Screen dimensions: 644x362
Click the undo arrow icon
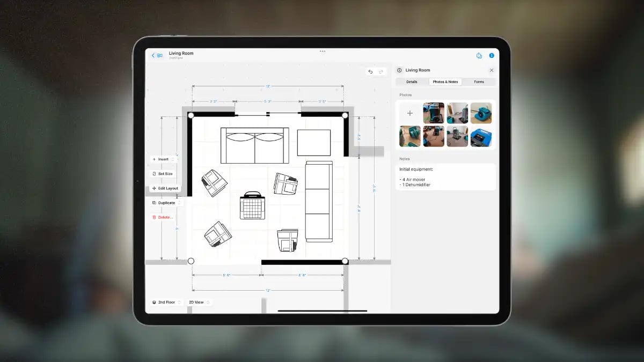click(370, 72)
